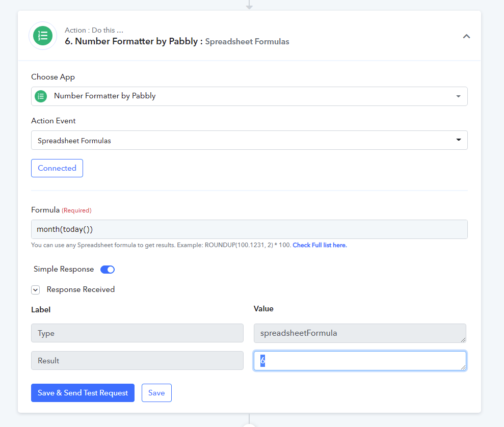Screen dimensions: 504x427
Task: Click the resize handle of Result value box
Action: tap(463, 367)
